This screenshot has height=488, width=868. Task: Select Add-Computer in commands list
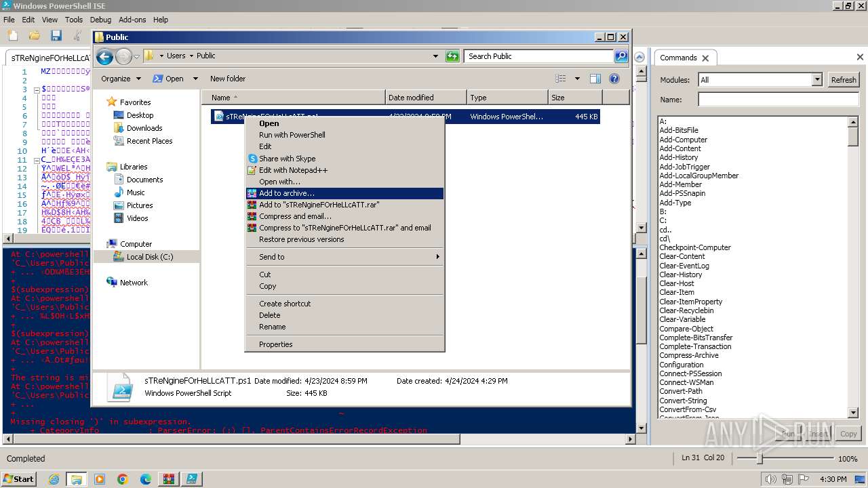[683, 140]
